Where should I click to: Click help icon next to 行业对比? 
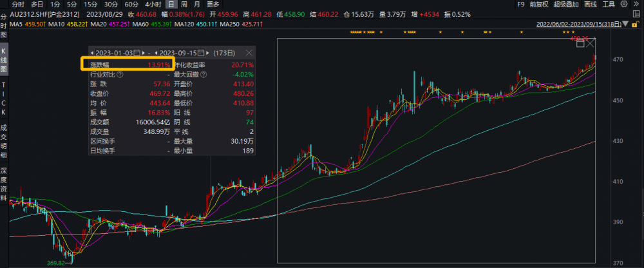click(x=122, y=75)
